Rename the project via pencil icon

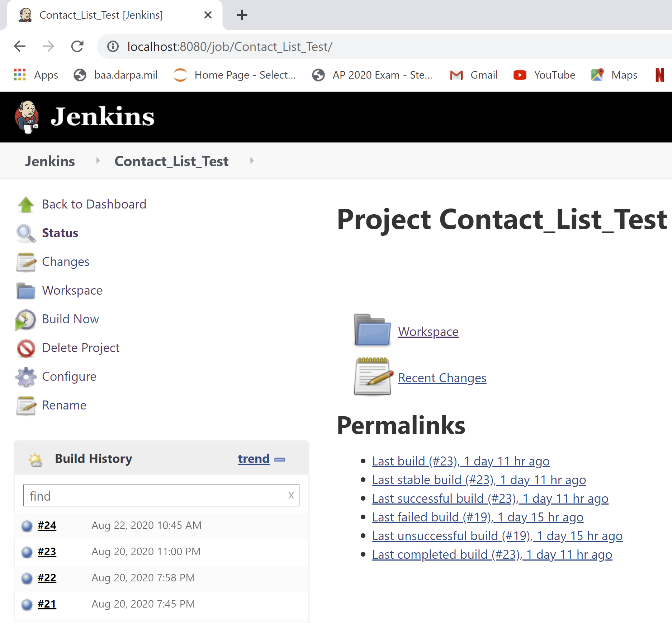[25, 405]
